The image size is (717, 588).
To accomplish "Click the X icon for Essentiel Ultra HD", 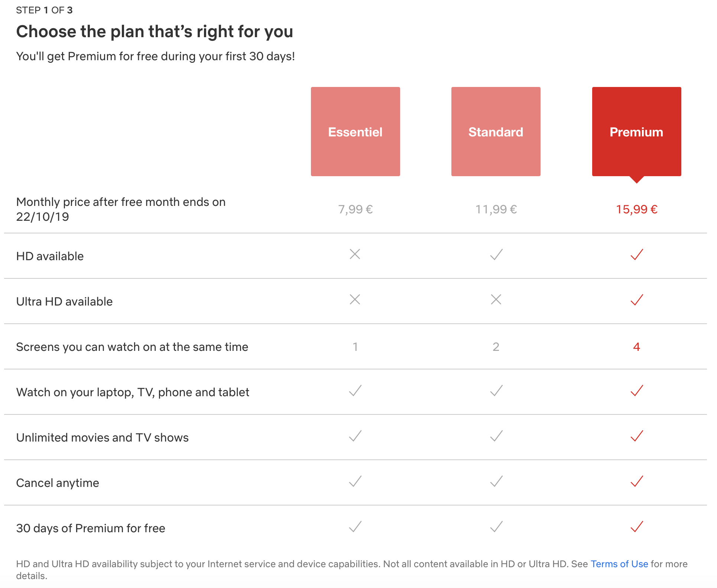I will 355,300.
